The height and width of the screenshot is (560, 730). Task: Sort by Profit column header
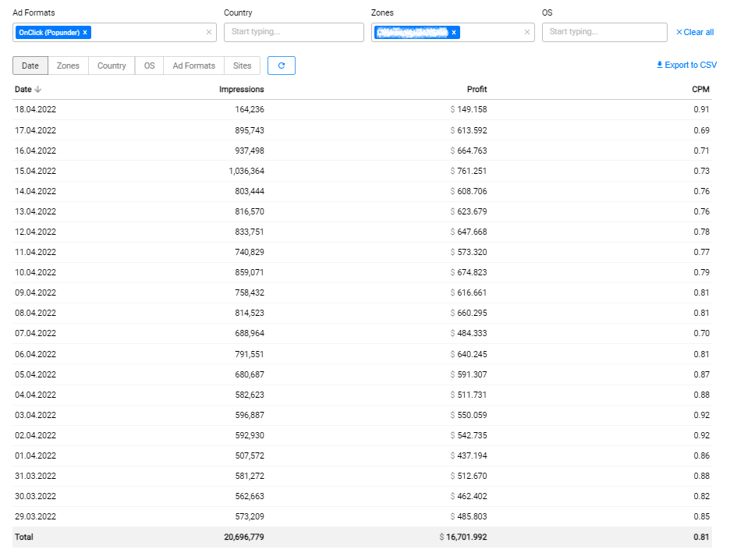[477, 90]
